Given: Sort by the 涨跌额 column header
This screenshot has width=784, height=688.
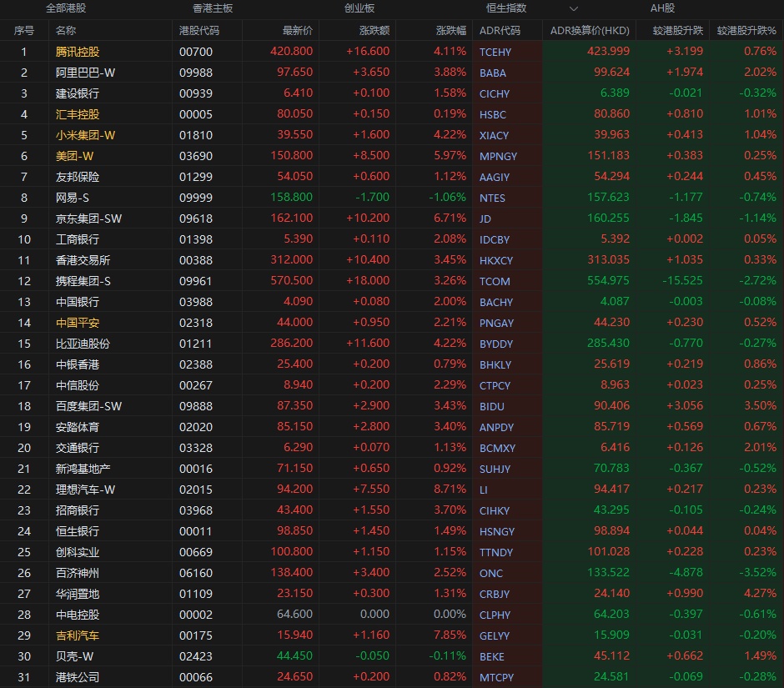Looking at the screenshot, I should click(374, 31).
